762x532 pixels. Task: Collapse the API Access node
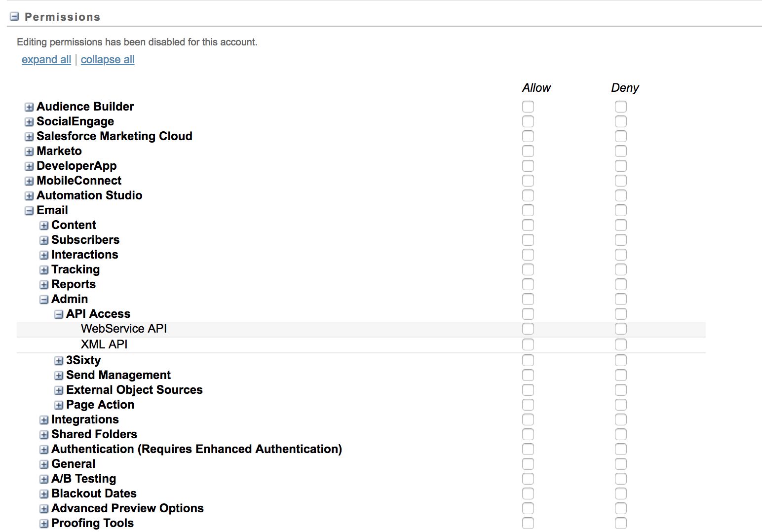click(59, 314)
